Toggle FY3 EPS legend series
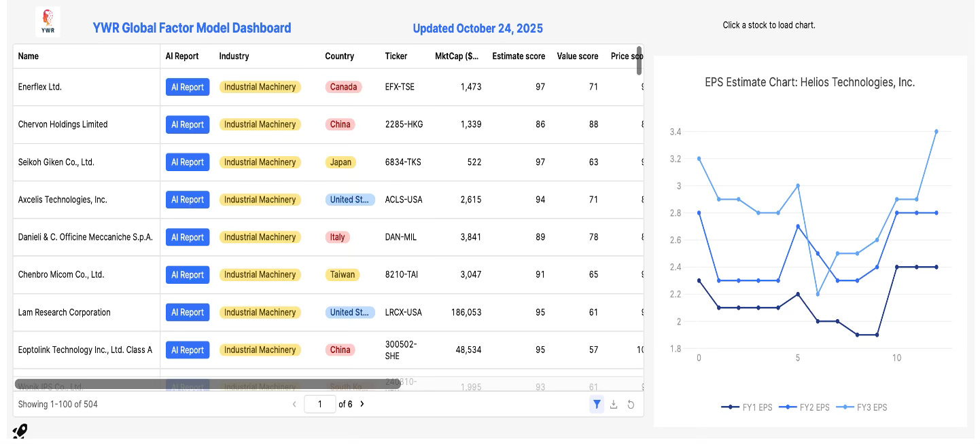The width and height of the screenshot is (980, 444). (861, 407)
